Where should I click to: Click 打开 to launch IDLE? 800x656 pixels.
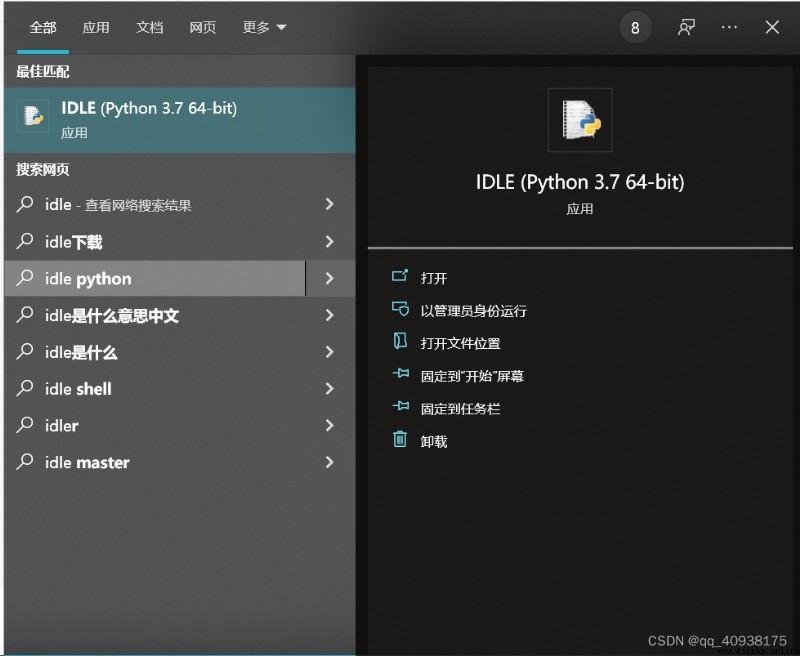(434, 278)
